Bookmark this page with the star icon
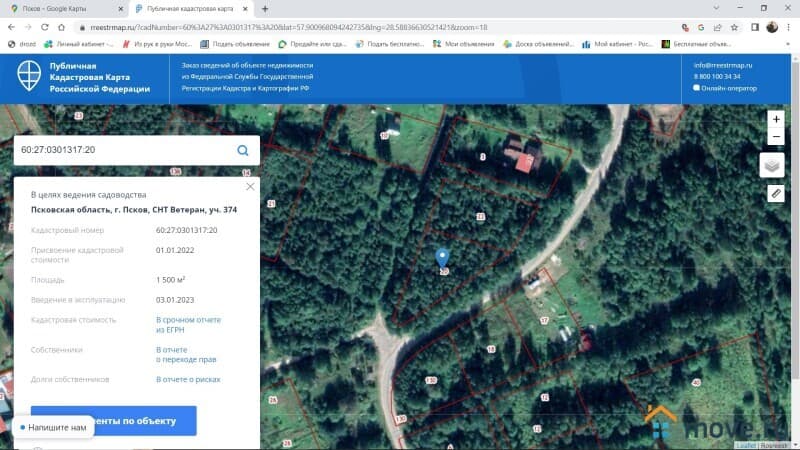 (x=734, y=28)
